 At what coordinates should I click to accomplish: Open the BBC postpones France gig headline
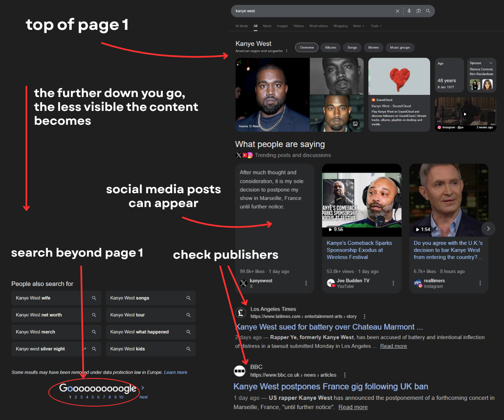click(x=331, y=386)
